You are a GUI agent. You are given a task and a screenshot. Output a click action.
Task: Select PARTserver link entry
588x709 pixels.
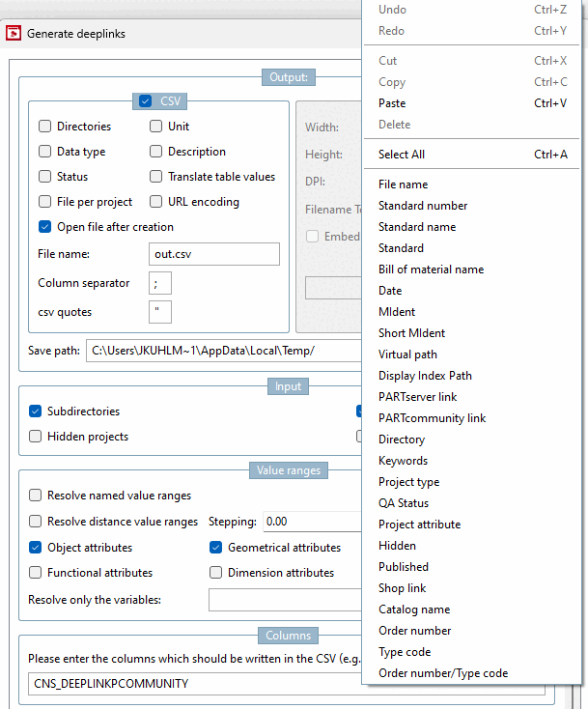pyautogui.click(x=472, y=397)
